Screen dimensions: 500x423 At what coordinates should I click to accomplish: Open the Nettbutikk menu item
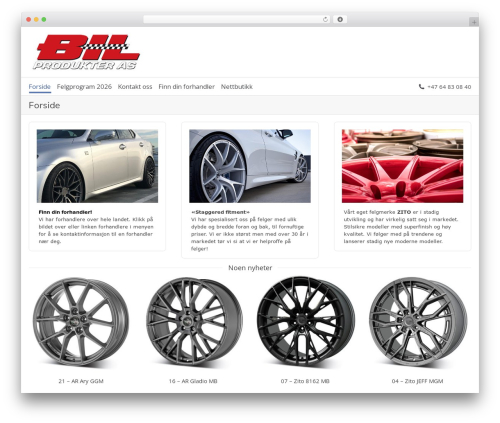[x=237, y=87]
